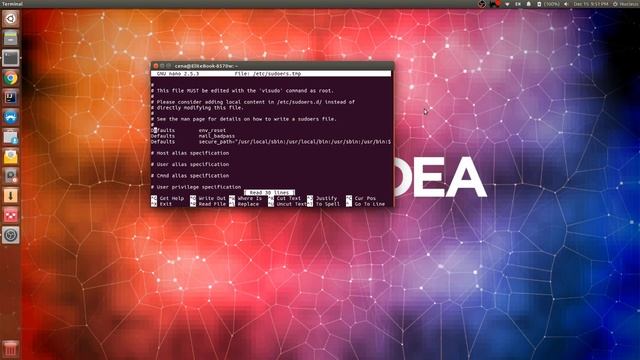Open the sound volume indicator

(566, 4)
